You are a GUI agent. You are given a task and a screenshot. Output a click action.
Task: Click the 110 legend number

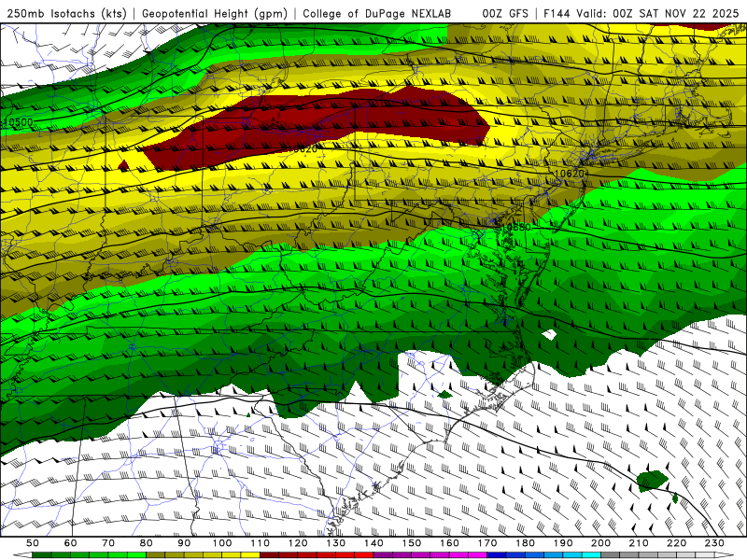tap(261, 543)
